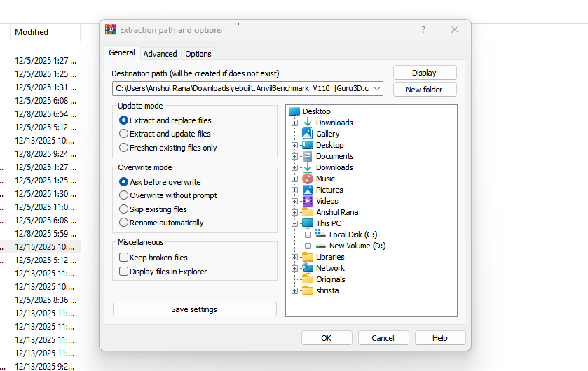The width and height of the screenshot is (588, 371).
Task: Expand the Local Disk (C:) node
Action: (x=308, y=234)
